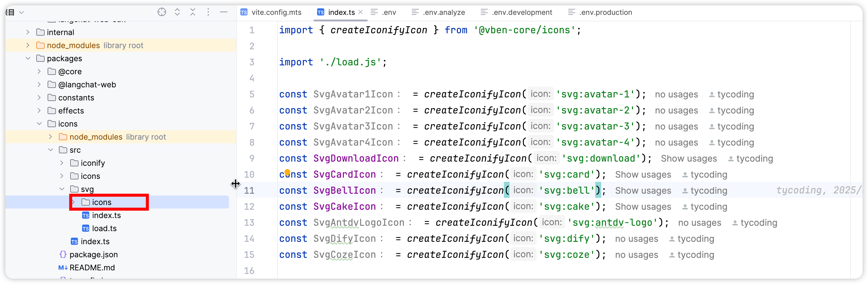Expand the @core folder
This screenshot has width=868, height=284.
(39, 71)
